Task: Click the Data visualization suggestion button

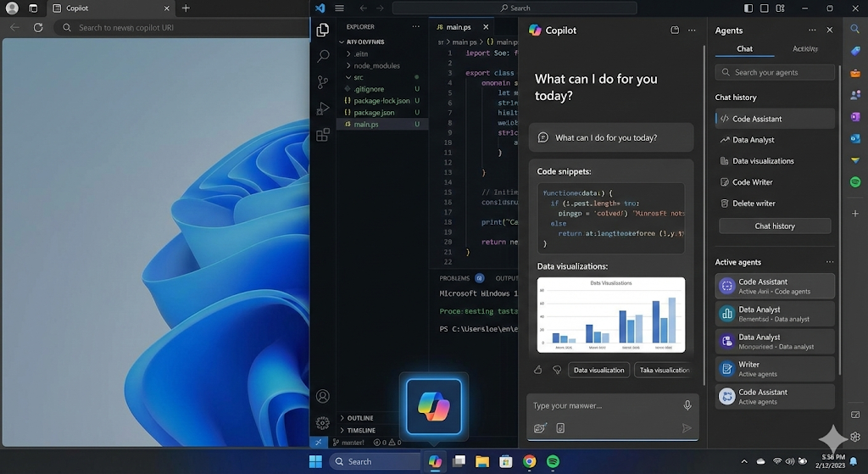Action: click(x=598, y=370)
